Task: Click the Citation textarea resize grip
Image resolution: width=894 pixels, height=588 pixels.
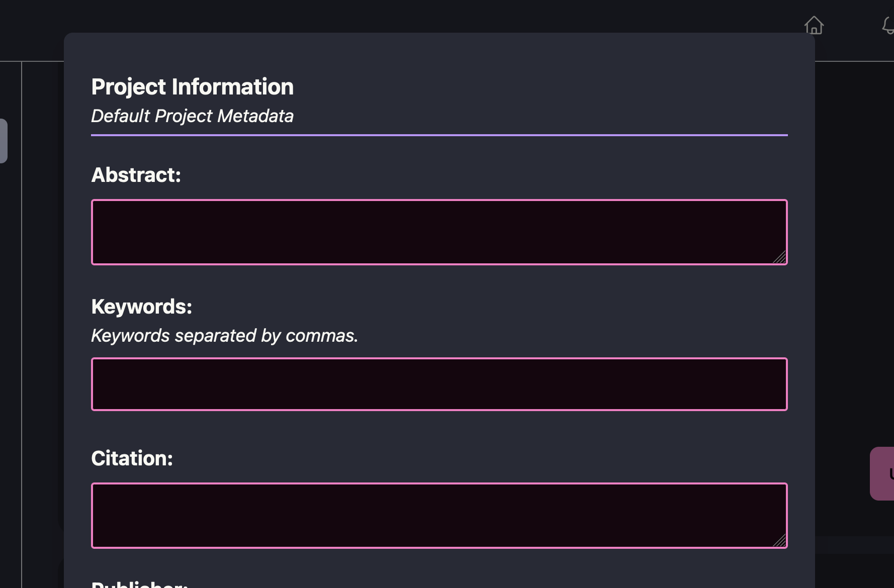Action: click(x=779, y=541)
